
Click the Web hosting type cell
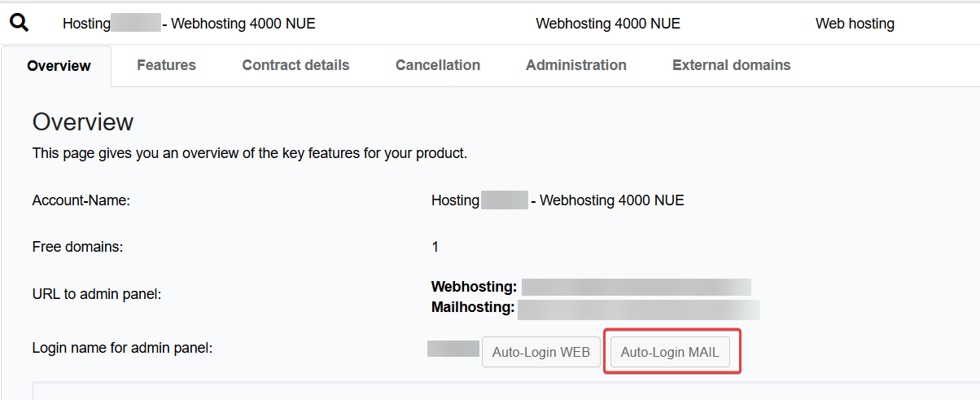point(855,24)
